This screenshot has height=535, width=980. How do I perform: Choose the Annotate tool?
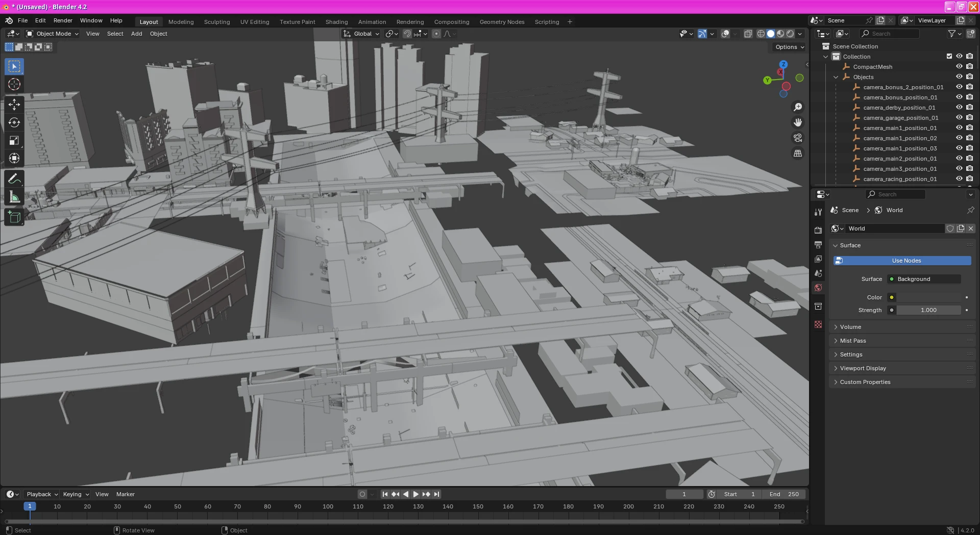pos(14,179)
